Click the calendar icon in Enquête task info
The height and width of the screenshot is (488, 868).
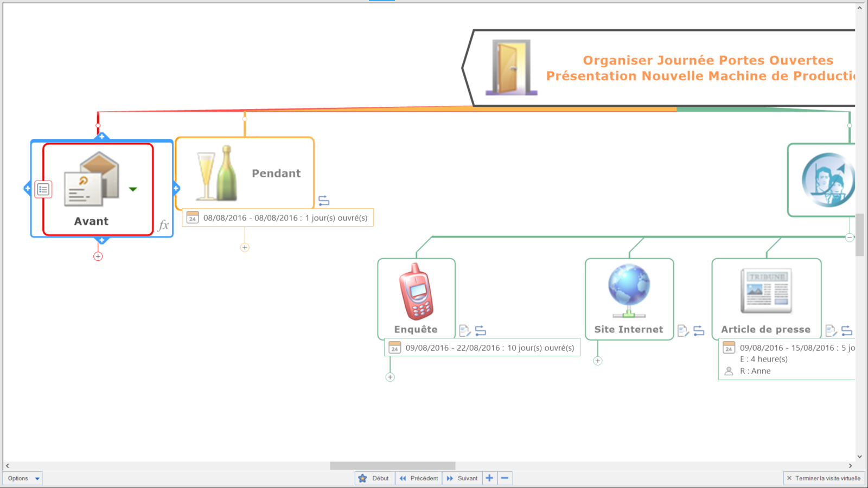(395, 348)
